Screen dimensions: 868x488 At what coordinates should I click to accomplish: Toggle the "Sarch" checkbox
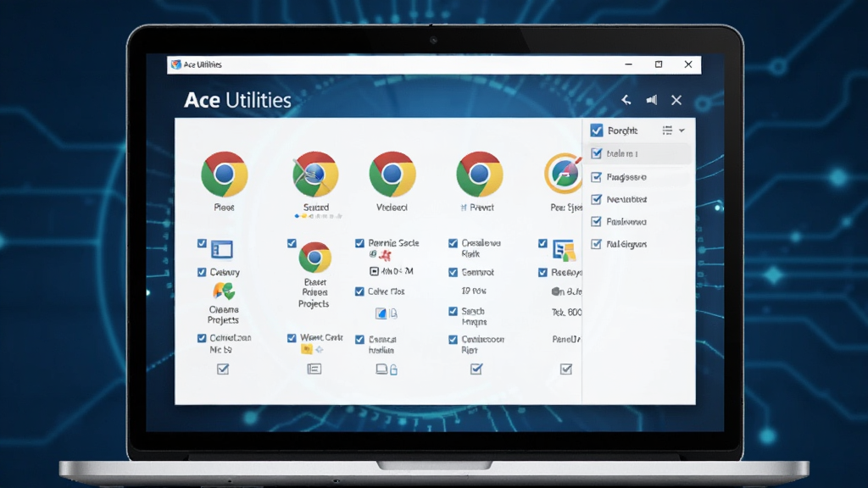(x=453, y=312)
